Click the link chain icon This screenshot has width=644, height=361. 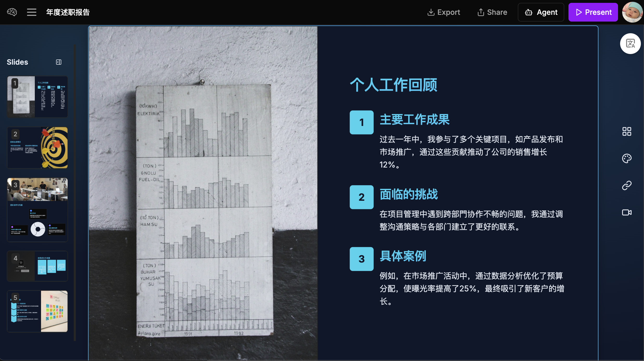(x=627, y=185)
